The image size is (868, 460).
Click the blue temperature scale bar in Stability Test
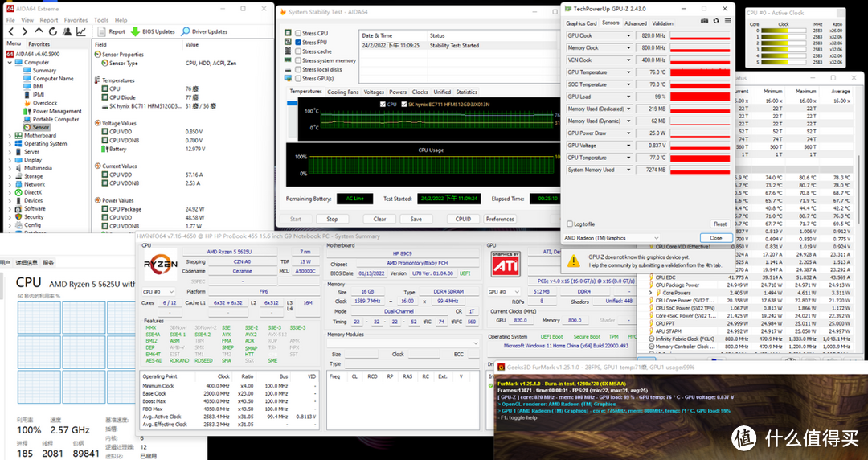pos(292,103)
